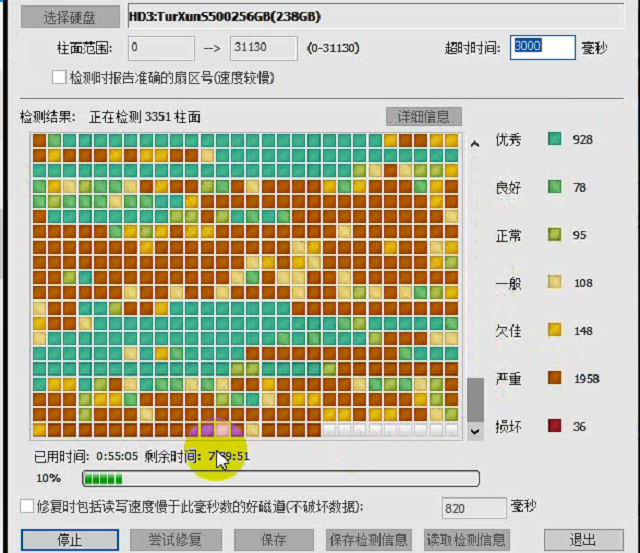Click the 严重 (severe) legend color square
Viewport: 640px width, 553px height.
(555, 379)
